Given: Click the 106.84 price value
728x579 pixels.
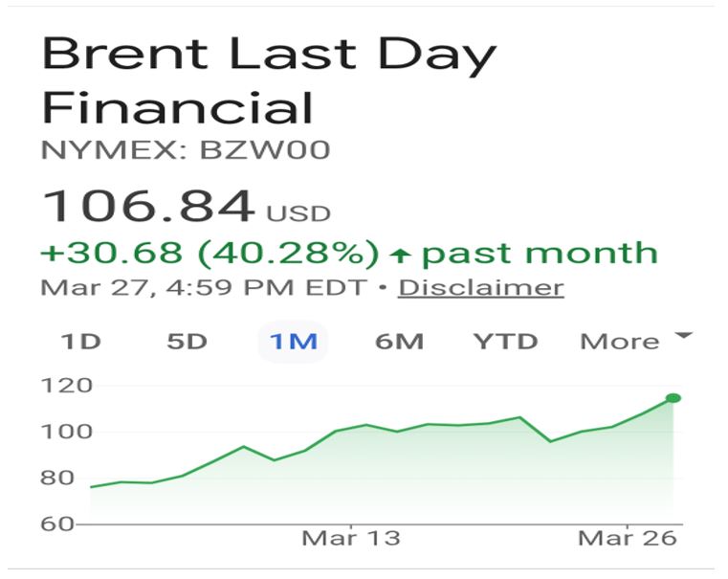Looking at the screenshot, I should click(x=149, y=206).
